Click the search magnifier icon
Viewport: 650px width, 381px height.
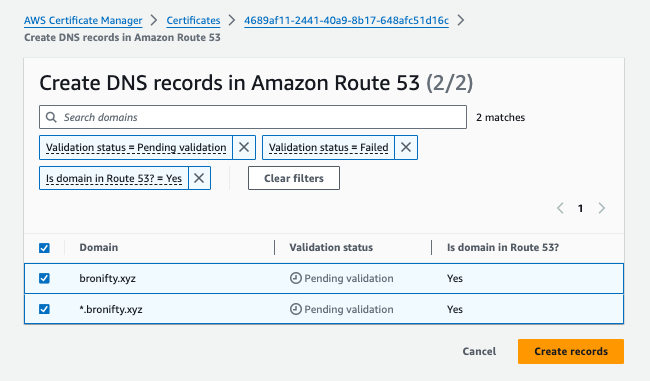pos(51,117)
